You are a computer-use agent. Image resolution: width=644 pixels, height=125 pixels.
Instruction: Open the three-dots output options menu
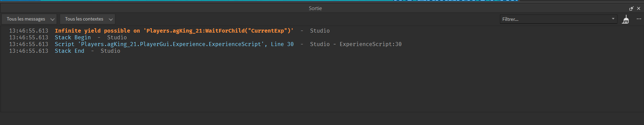click(x=639, y=19)
